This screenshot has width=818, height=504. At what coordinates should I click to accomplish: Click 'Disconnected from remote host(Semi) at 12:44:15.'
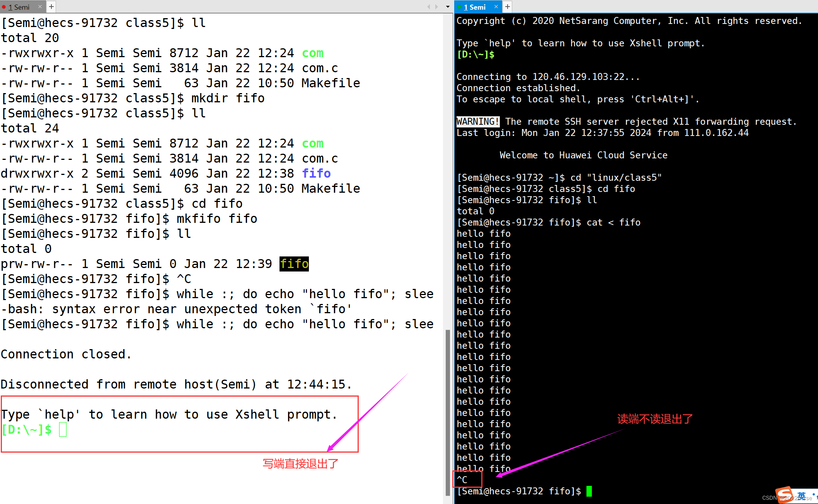point(176,384)
